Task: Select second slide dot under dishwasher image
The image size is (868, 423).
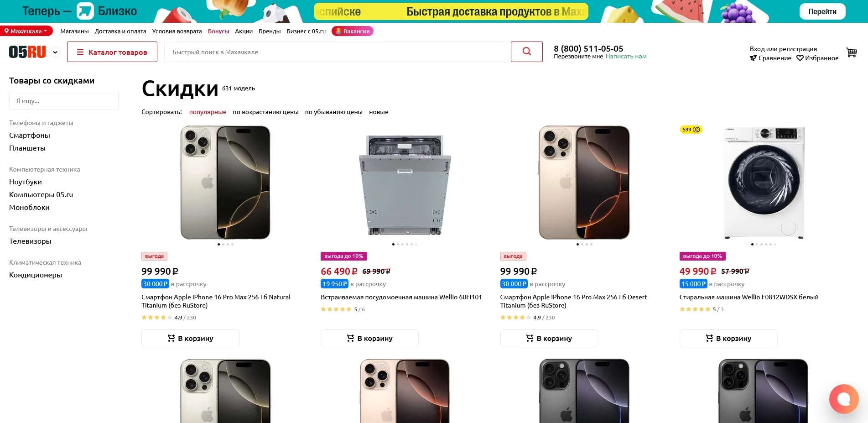Action: tap(398, 244)
